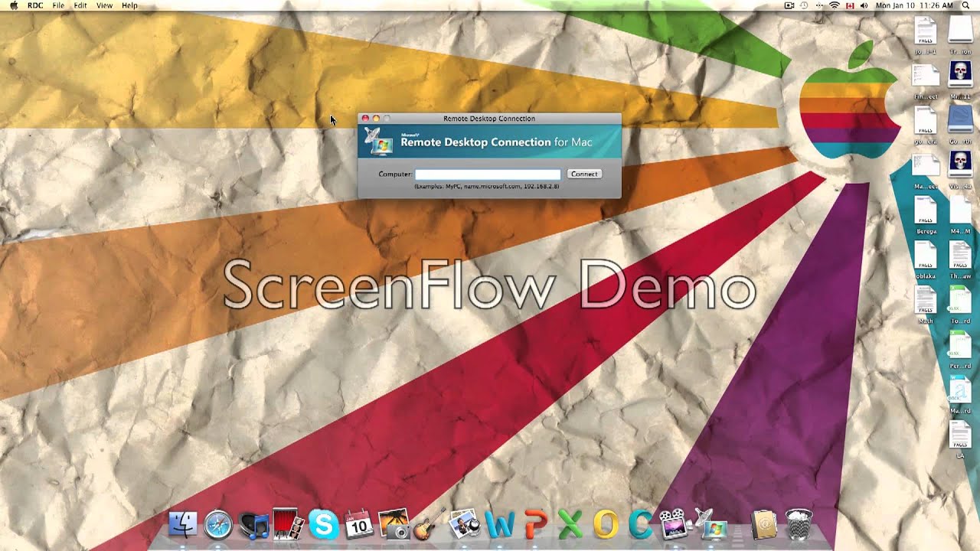This screenshot has width=980, height=551.
Task: Launch Microsoft Outlook from the dock
Action: 606,525
